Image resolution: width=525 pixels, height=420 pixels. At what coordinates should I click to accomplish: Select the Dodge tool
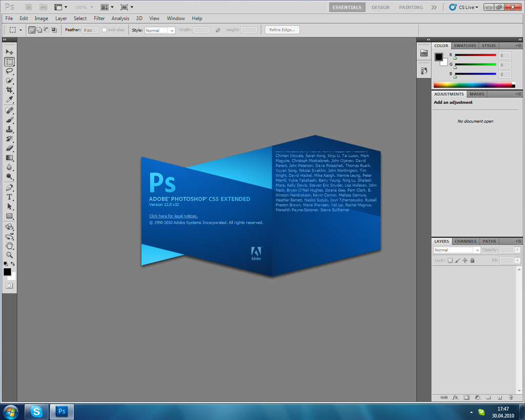coord(9,176)
